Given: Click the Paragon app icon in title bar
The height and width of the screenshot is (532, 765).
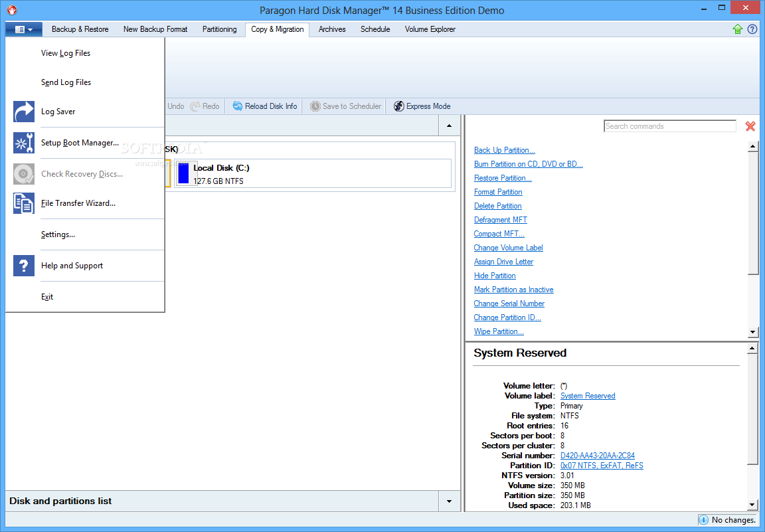Looking at the screenshot, I should 12,10.
